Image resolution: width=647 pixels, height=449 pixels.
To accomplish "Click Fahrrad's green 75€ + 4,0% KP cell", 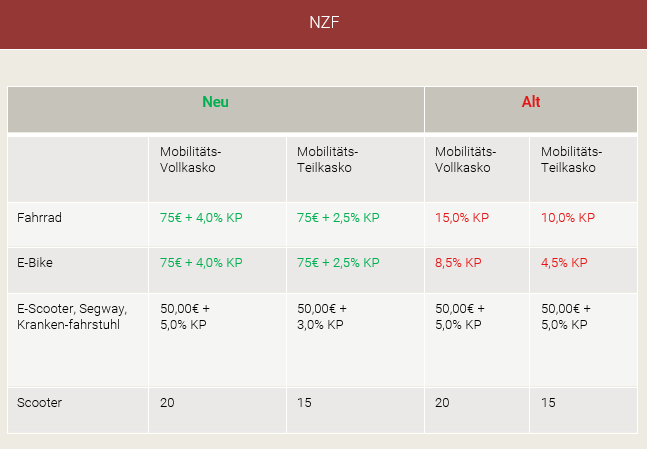I will [x=201, y=217].
